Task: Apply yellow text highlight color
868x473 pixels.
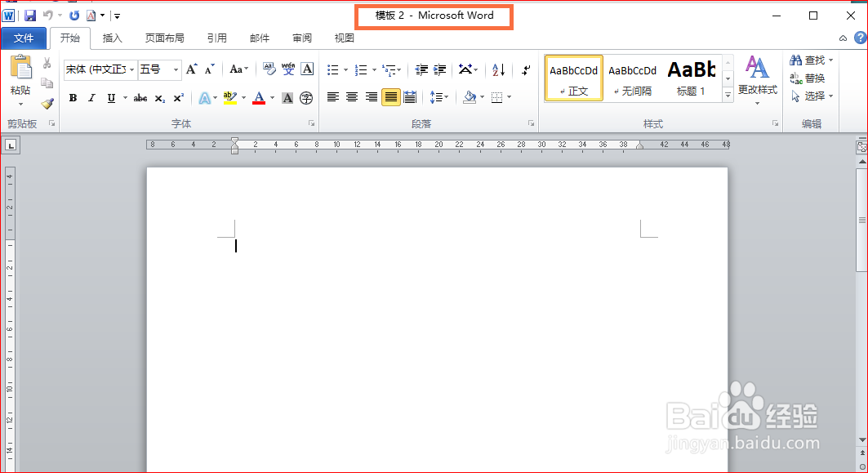Action: tap(230, 98)
